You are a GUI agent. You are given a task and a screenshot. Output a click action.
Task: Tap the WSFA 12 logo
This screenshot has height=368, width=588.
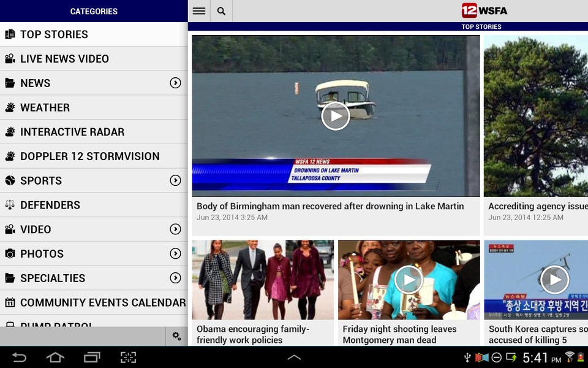tap(484, 10)
